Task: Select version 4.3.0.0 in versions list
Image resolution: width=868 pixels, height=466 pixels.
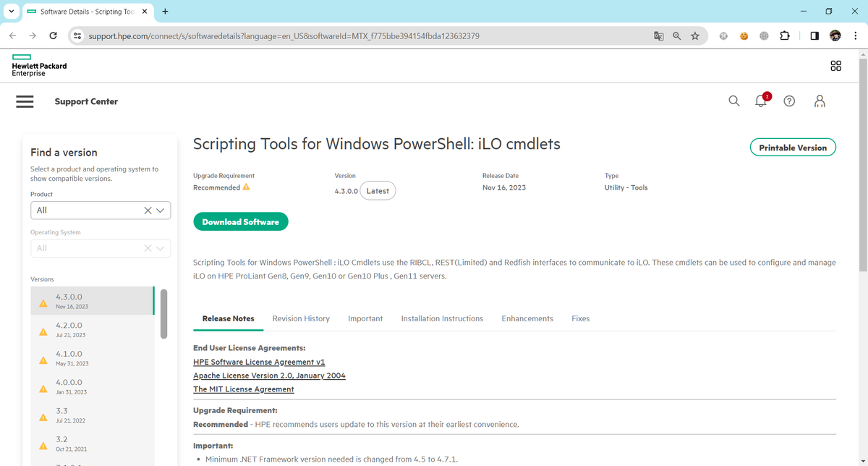Action: click(93, 301)
